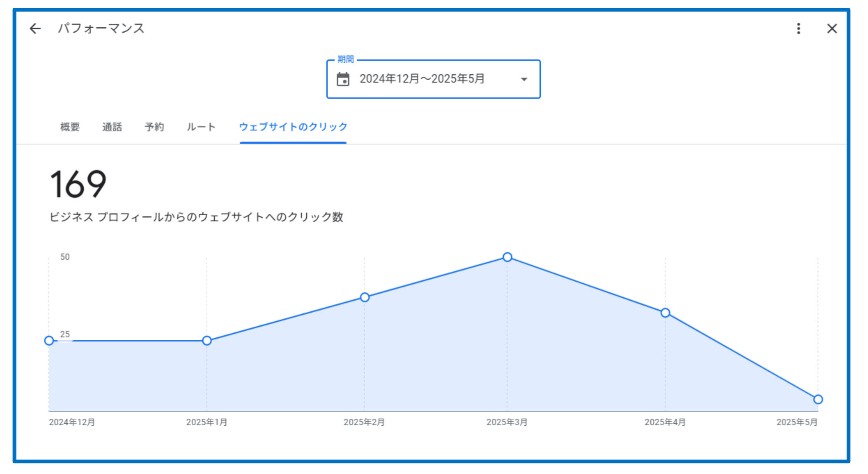This screenshot has height=474, width=868.
Task: Click the 2025年5月 data point on chart
Action: tap(818, 399)
